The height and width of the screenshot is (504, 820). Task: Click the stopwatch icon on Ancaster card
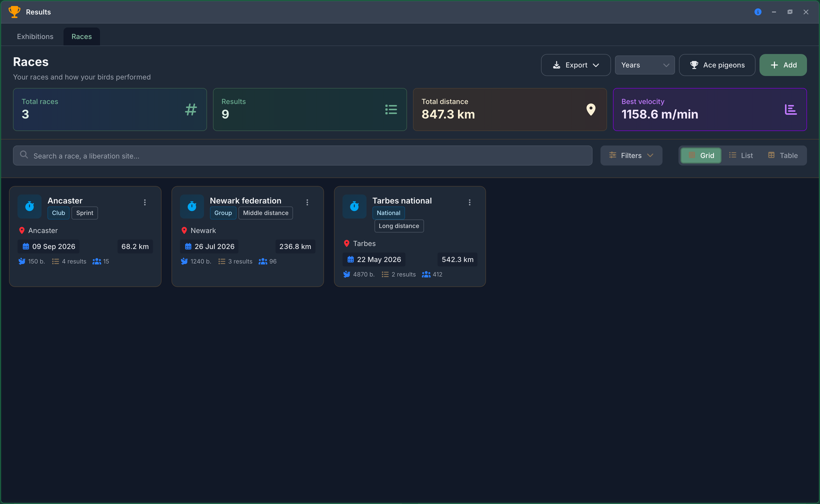coord(29,206)
